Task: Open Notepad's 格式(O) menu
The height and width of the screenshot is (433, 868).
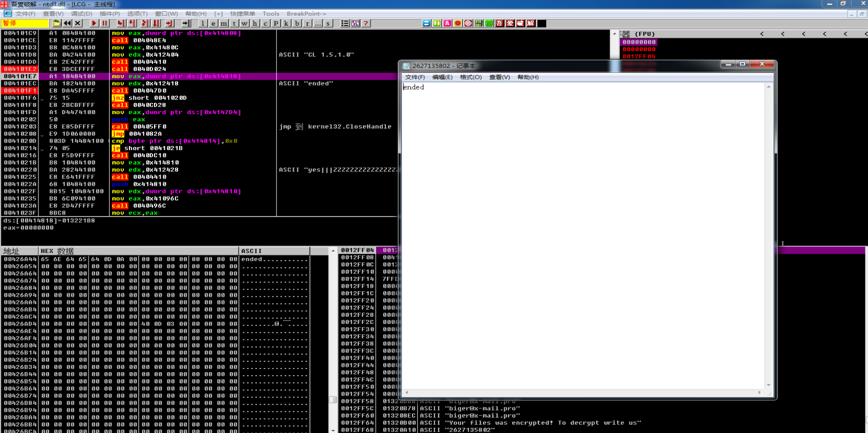Action: click(x=471, y=77)
